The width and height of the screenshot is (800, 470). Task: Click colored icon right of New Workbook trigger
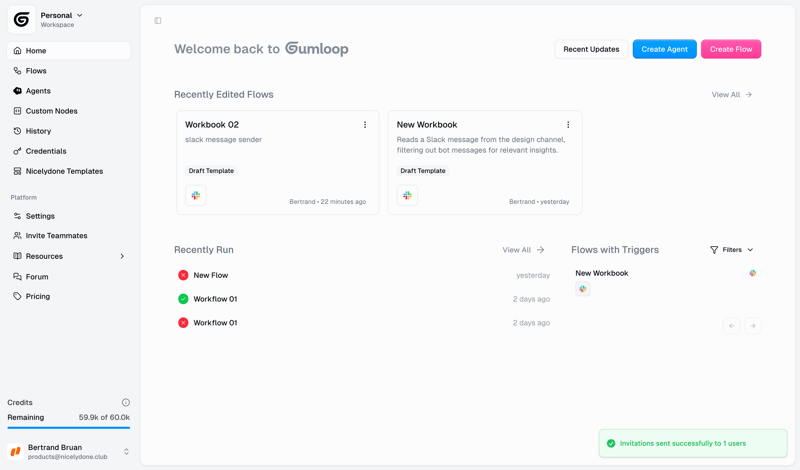click(x=753, y=273)
